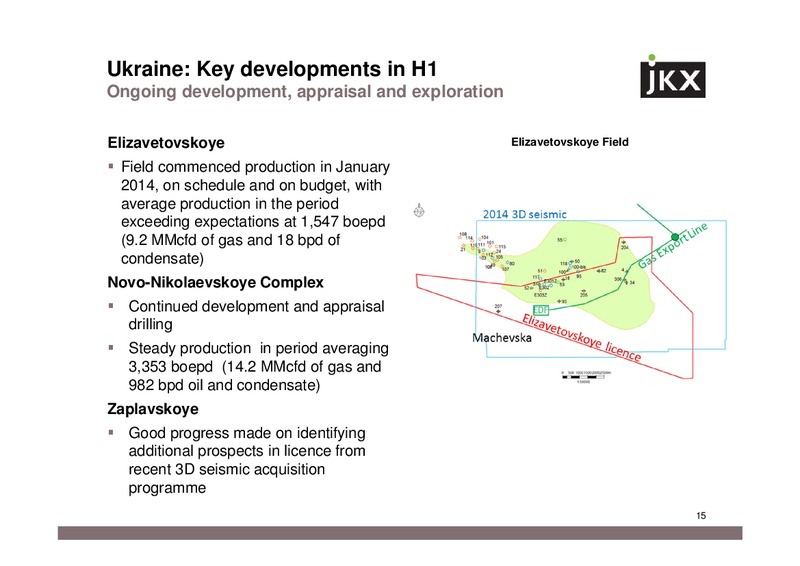Screen dimensions: 800x566
Task: Click the 'Elizavetovskoye Field' map caption
Action: click(569, 142)
